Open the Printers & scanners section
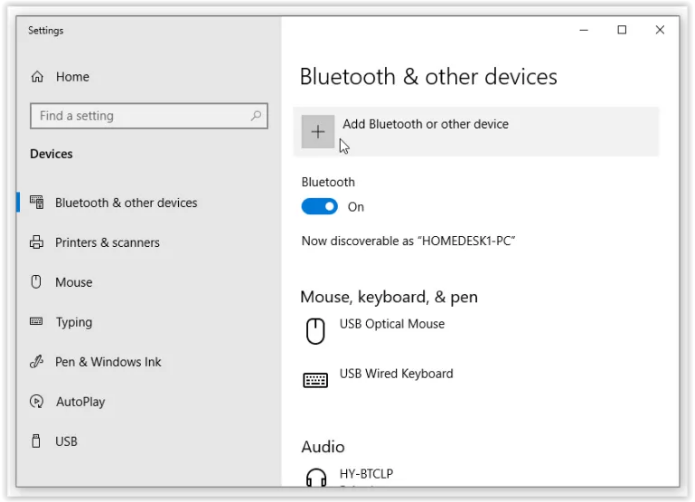695x502 pixels. point(107,243)
